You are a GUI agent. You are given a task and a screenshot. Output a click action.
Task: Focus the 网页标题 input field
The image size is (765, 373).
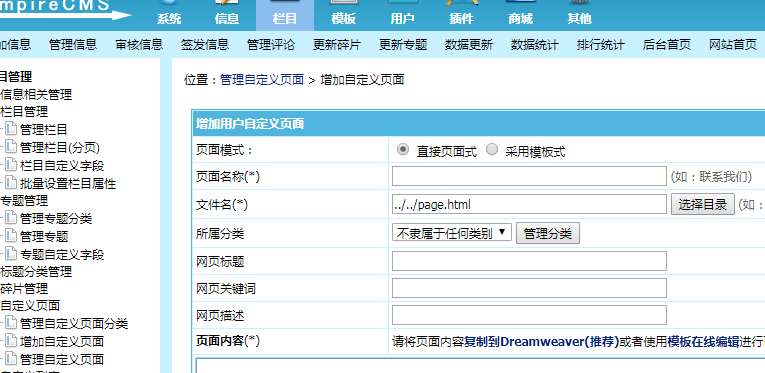coord(529,261)
